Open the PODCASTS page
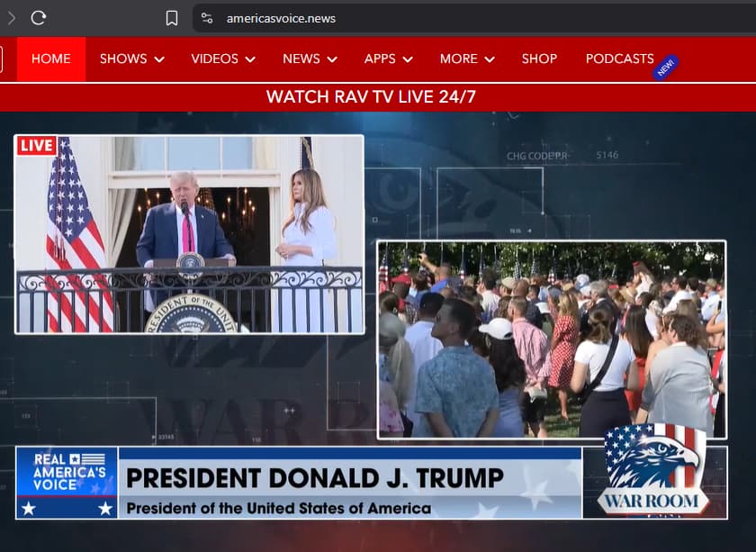756x552 pixels. pos(619,59)
